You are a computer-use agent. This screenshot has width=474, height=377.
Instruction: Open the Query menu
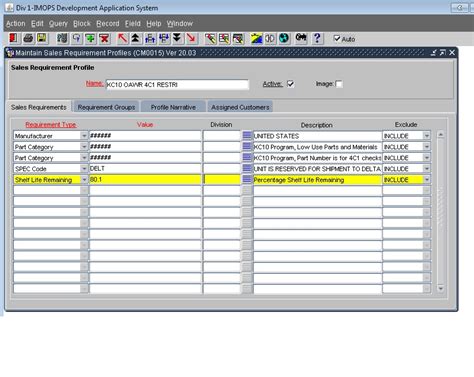[x=58, y=24]
